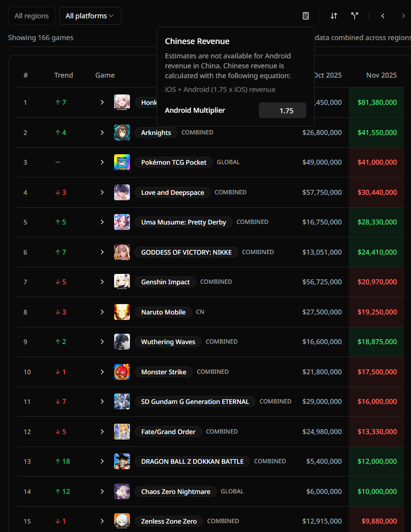Expand the Monster Strike row chevron
This screenshot has width=411, height=532.
[102, 372]
